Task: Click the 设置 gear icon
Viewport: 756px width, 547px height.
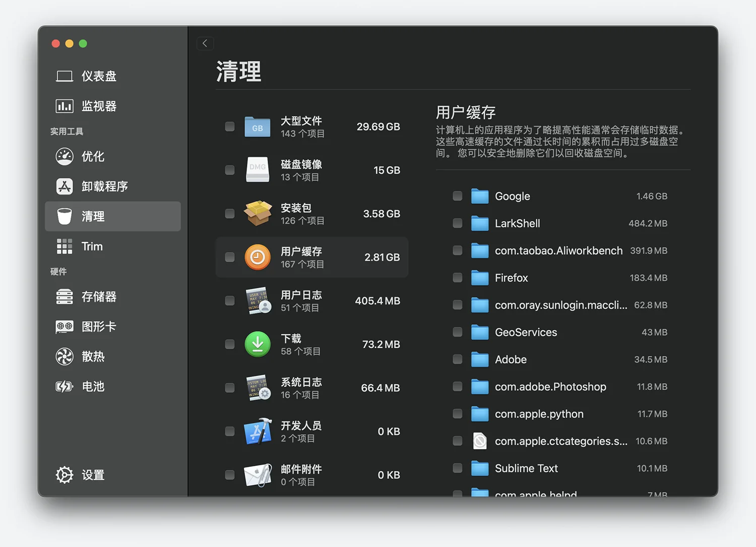Action: pyautogui.click(x=65, y=475)
